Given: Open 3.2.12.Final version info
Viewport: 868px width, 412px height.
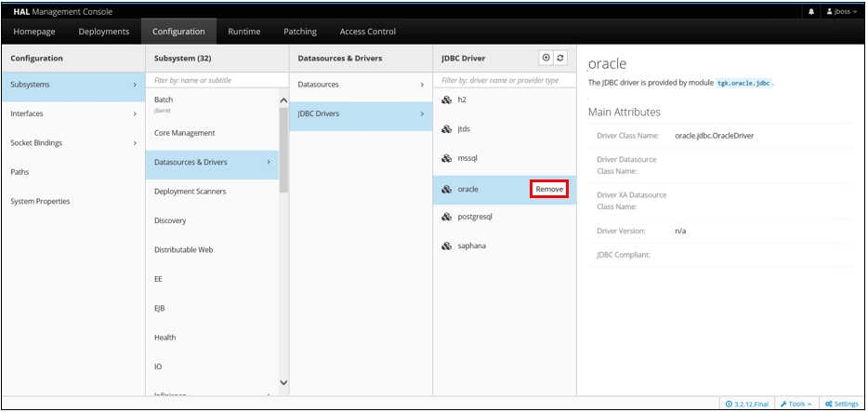Looking at the screenshot, I should pos(747,404).
